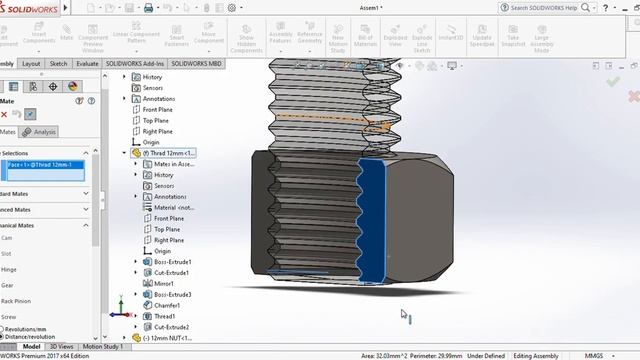Open the PropertyManager tab icon
The width and height of the screenshot is (640, 360).
[x=13, y=87]
